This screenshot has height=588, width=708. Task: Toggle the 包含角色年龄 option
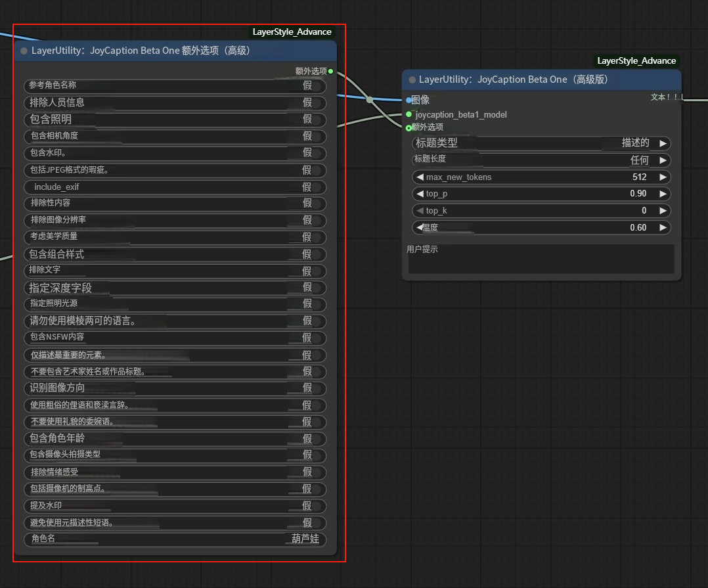(x=175, y=438)
